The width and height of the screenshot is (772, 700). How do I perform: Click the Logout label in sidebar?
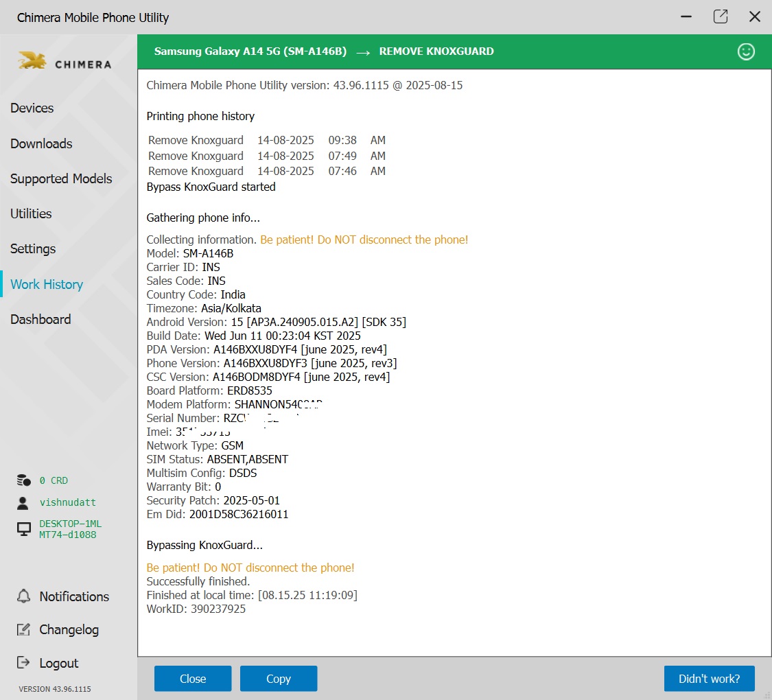(x=58, y=663)
